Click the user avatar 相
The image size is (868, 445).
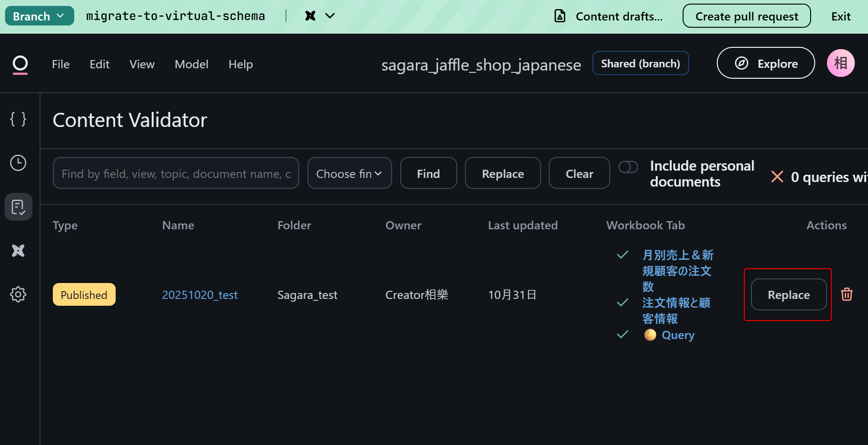click(x=840, y=63)
